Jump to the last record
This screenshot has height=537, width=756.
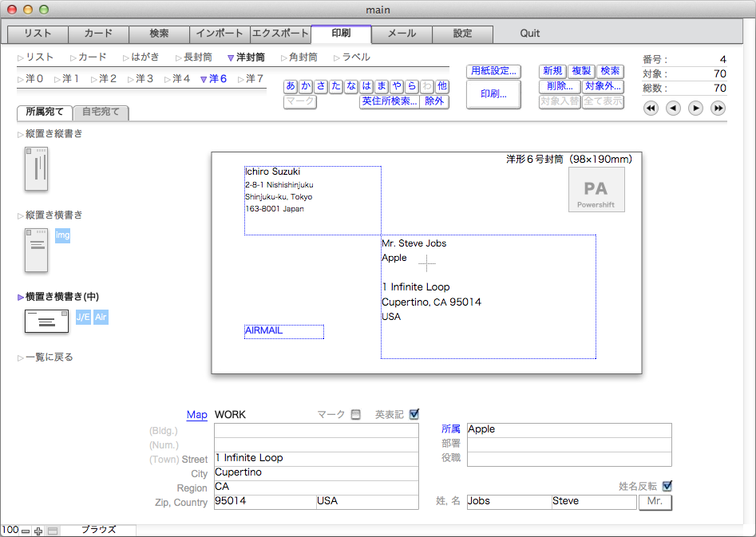tap(718, 109)
